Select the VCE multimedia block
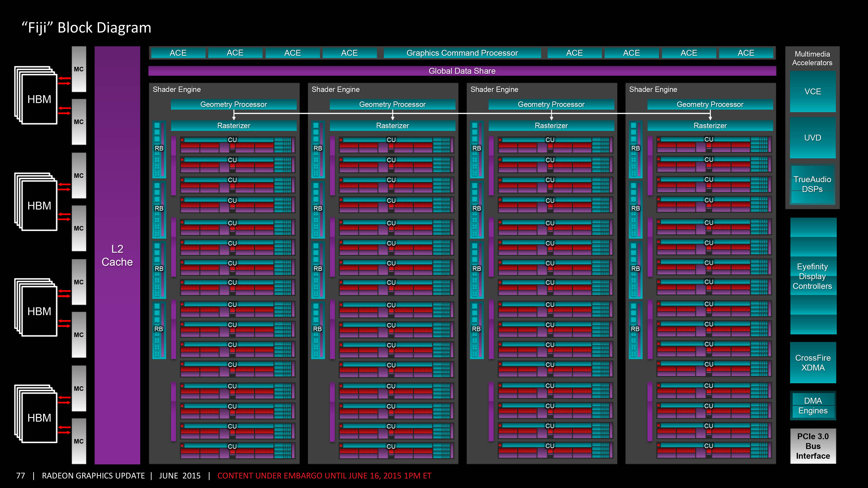868x488 pixels. point(812,92)
